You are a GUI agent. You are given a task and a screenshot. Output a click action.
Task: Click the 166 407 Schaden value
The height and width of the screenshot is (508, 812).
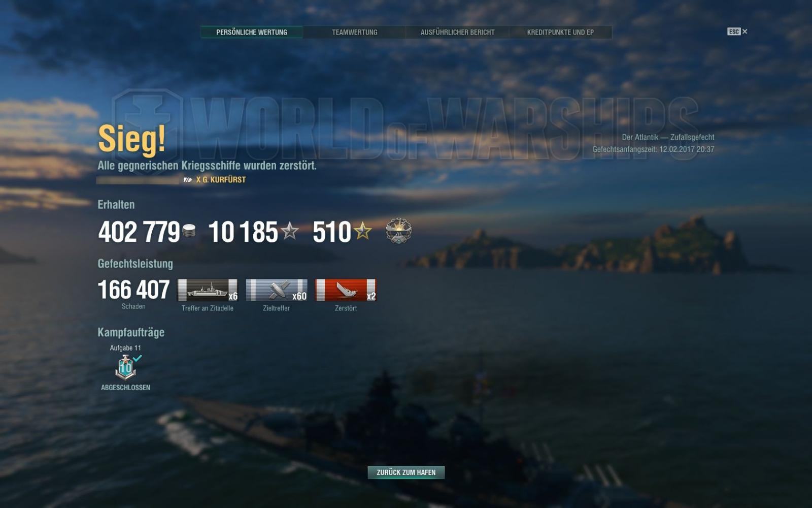point(133,290)
